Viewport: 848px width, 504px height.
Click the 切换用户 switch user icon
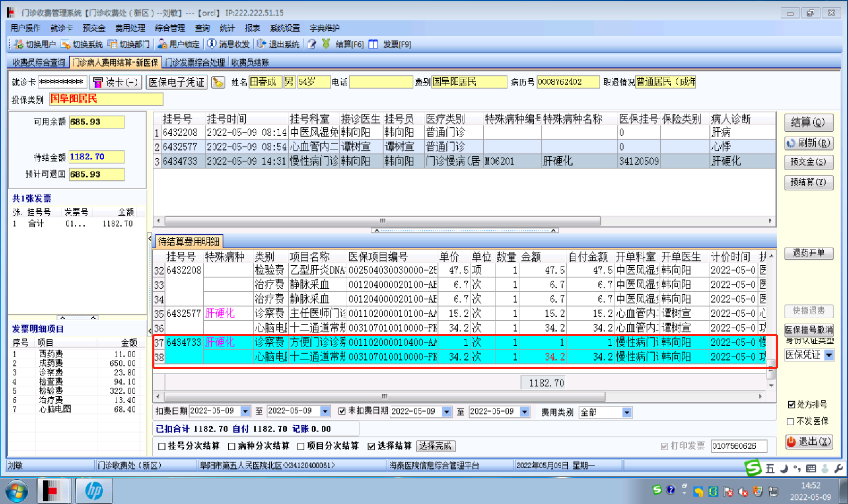[x=19, y=44]
